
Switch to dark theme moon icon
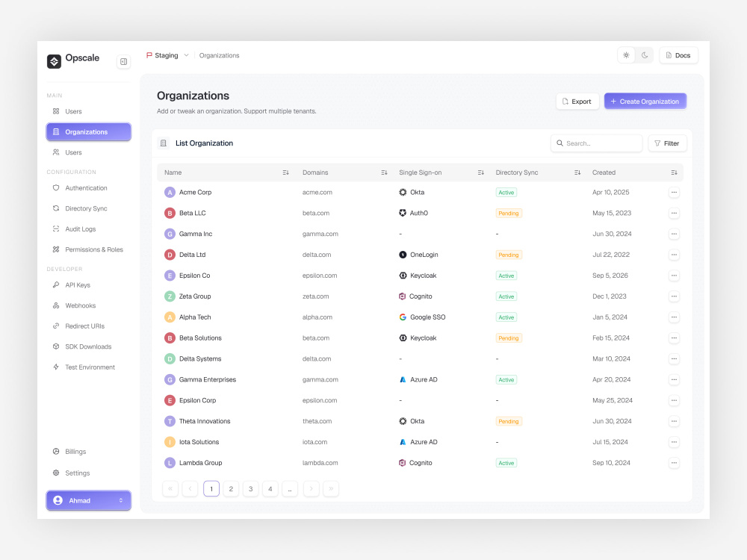(645, 55)
